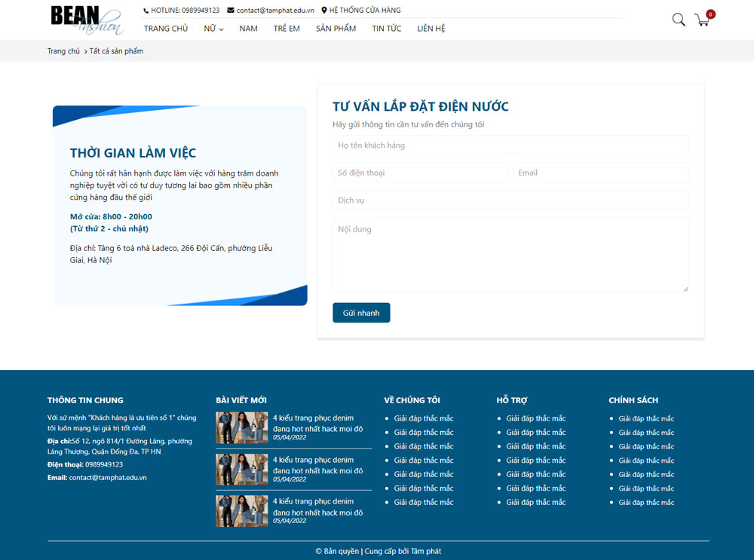Click the Dịch vụ input field

click(x=510, y=200)
